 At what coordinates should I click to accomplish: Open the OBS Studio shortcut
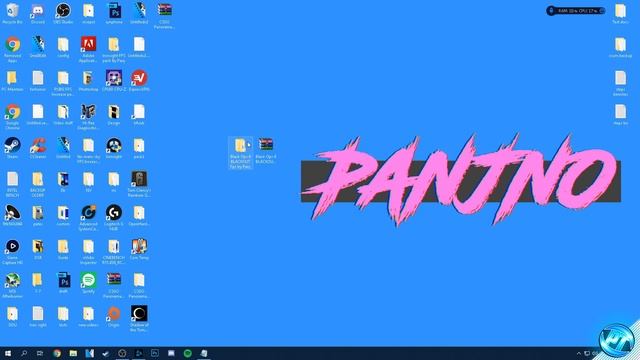coord(63,10)
